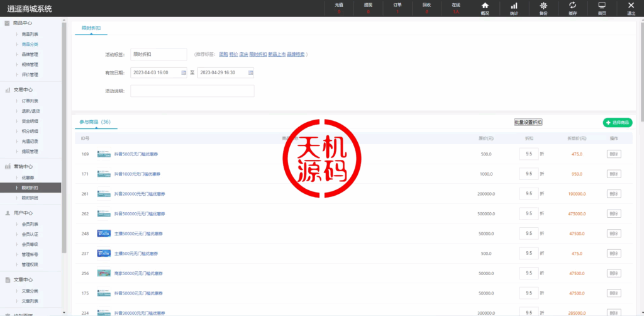Image resolution: width=644 pixels, height=316 pixels.
Task: Select 订单列表 in the sidebar menu
Action: (30, 101)
